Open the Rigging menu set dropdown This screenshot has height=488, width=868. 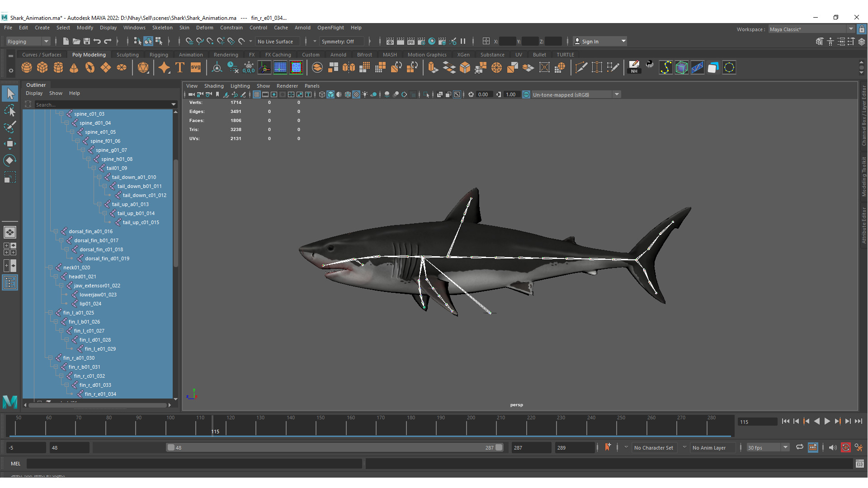tap(28, 41)
